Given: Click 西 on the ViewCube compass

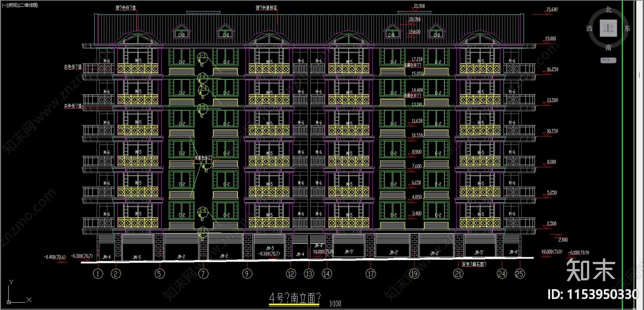Looking at the screenshot, I should tap(589, 29).
